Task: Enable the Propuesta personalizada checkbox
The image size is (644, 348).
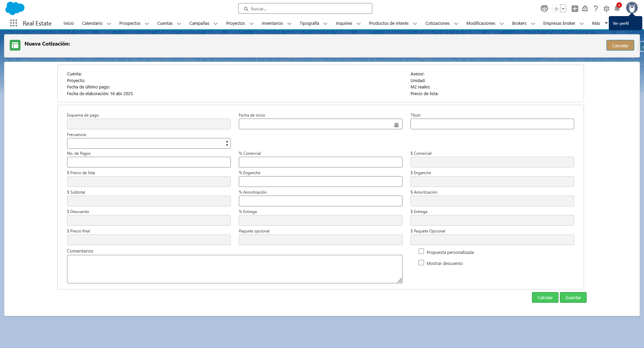Action: [x=421, y=251]
